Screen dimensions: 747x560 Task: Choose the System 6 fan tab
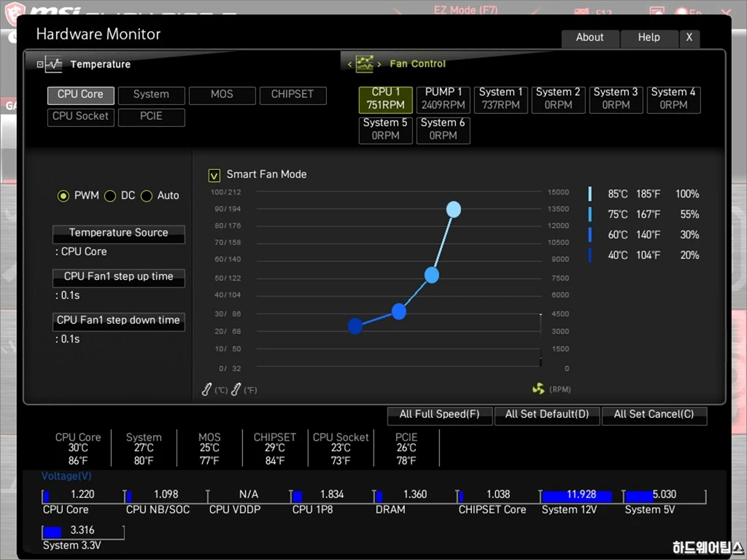pos(443,130)
